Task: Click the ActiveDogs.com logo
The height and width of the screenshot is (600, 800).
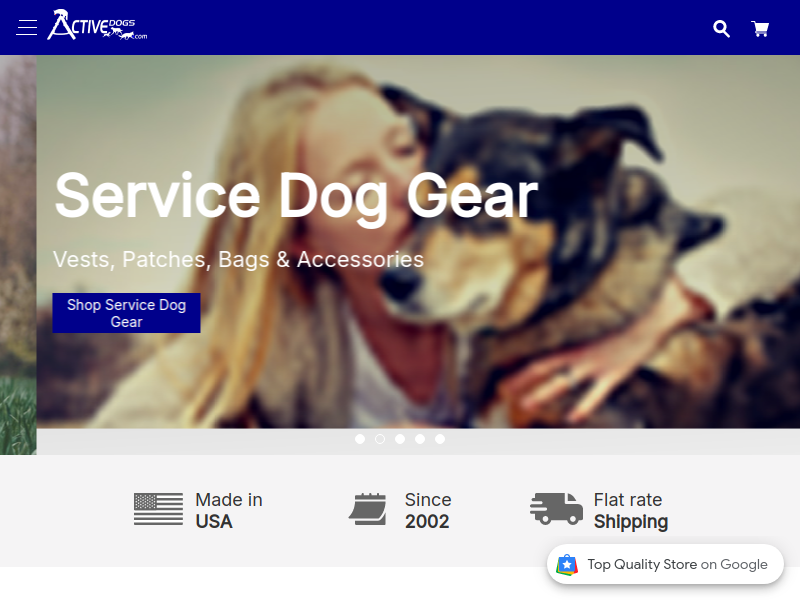Action: [97, 24]
